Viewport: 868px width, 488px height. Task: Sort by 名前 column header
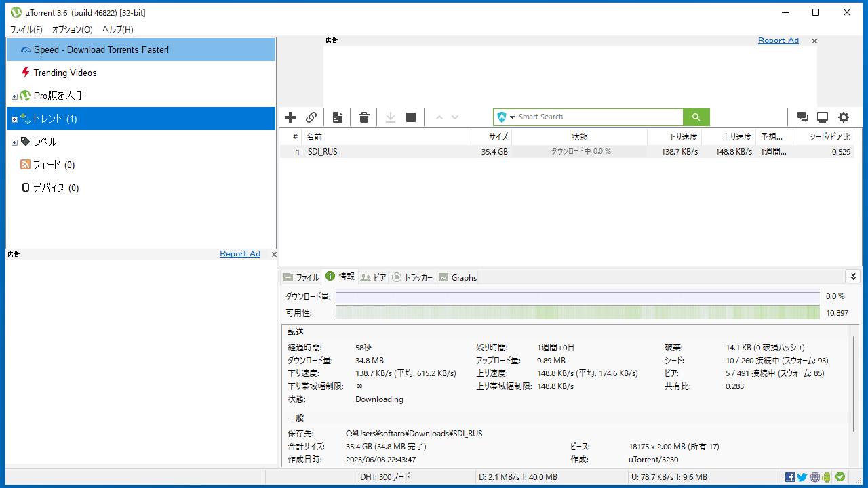386,137
